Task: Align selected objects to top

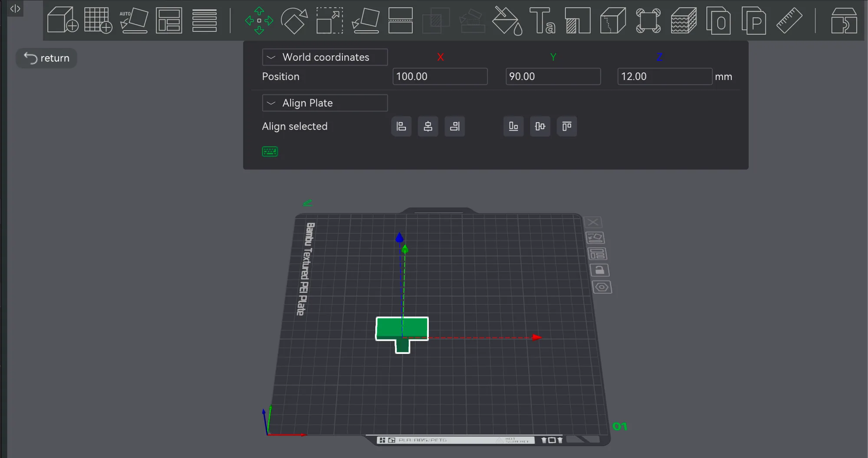Action: pyautogui.click(x=567, y=126)
